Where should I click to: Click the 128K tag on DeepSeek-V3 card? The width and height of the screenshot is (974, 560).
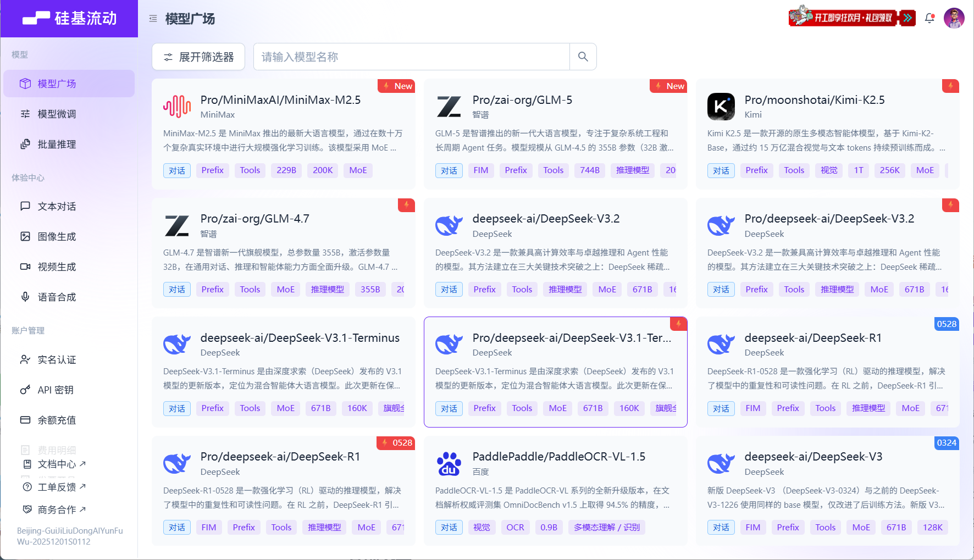(933, 528)
